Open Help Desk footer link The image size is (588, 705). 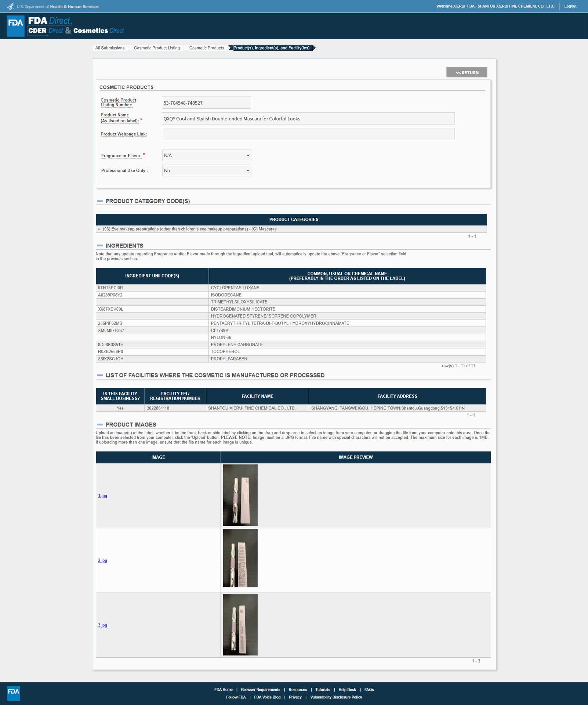(x=347, y=690)
